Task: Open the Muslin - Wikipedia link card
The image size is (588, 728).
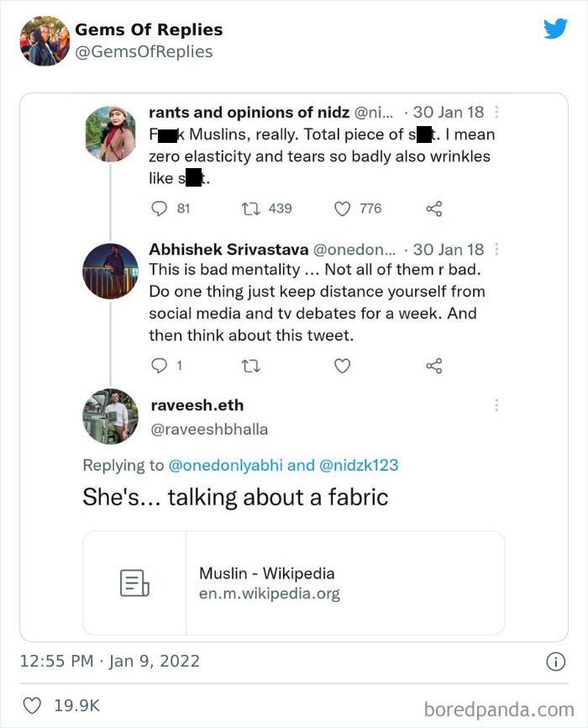Action: point(293,583)
